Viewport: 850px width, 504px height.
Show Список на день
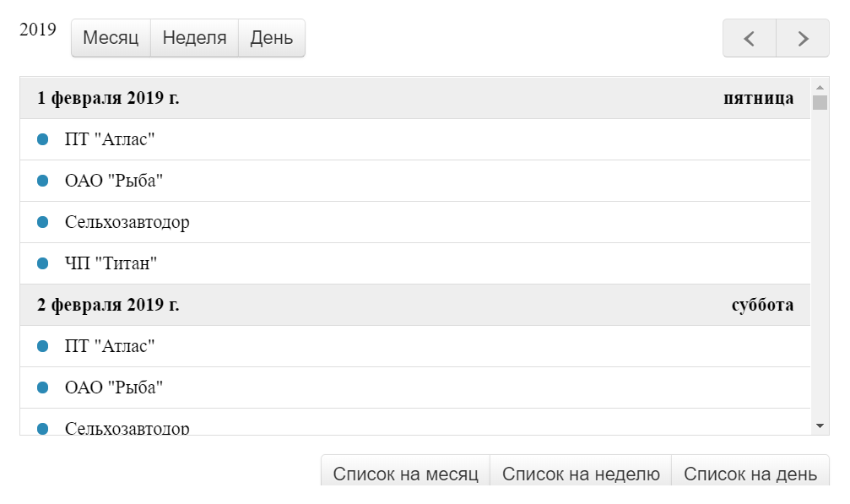tap(750, 473)
